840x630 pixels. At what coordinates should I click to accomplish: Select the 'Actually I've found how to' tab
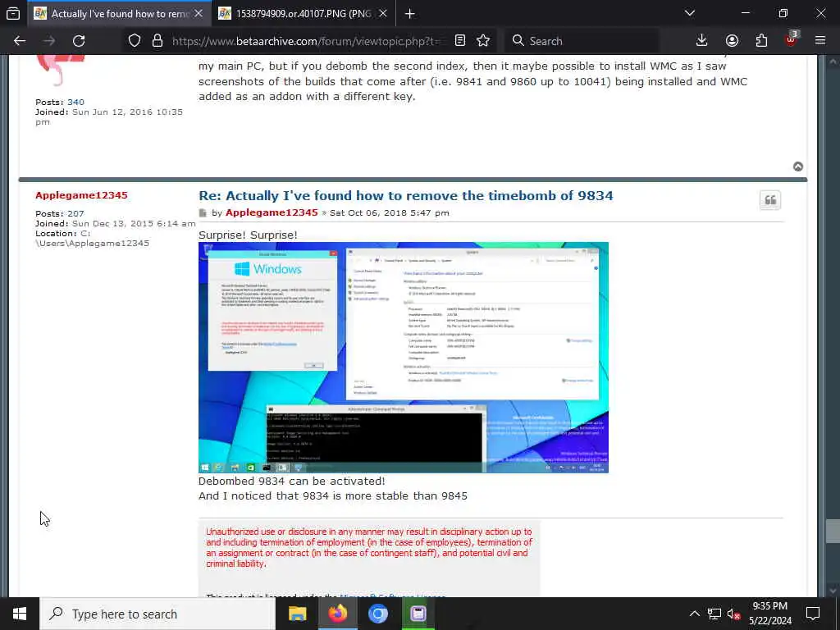coord(118,13)
